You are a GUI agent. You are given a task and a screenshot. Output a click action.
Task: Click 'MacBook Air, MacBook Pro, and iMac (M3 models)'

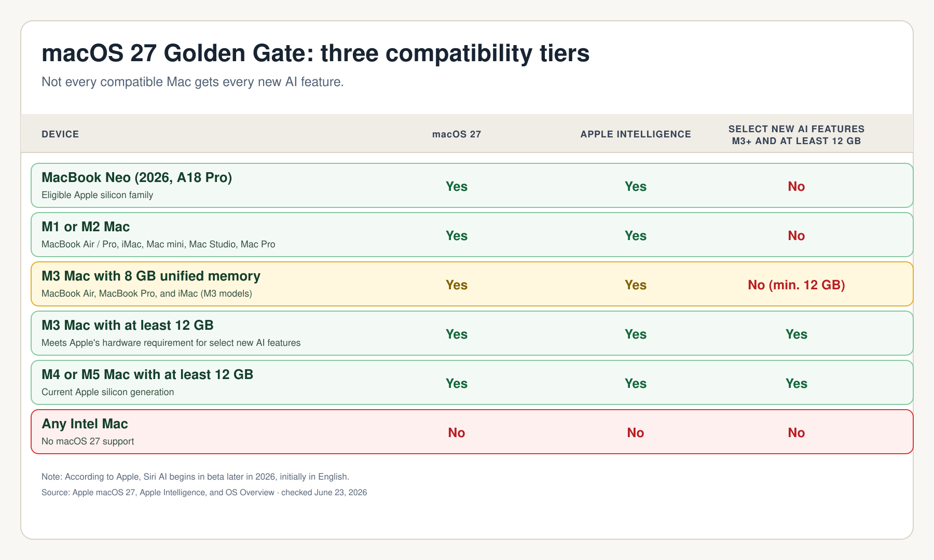click(147, 293)
